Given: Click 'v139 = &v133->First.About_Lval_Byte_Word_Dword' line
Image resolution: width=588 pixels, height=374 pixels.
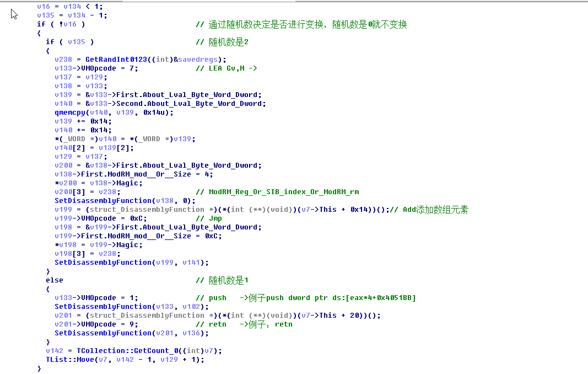Looking at the screenshot, I should (x=158, y=95).
